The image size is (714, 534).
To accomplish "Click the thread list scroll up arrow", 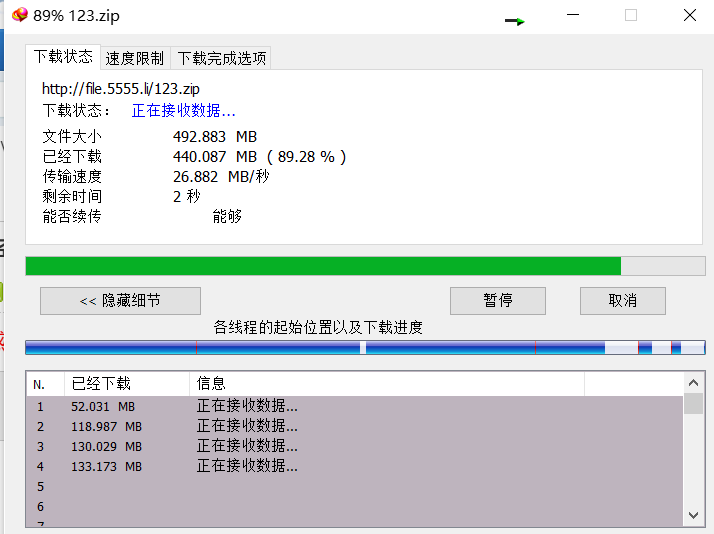I will (x=693, y=383).
